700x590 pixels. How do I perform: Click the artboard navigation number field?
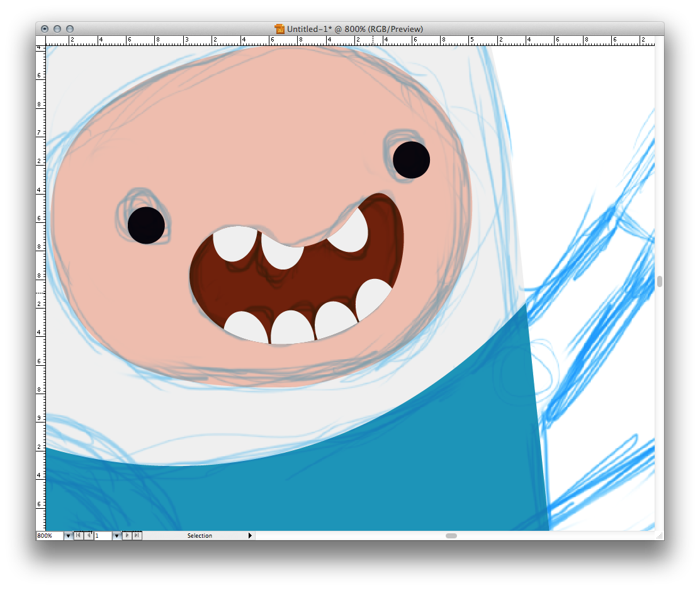point(103,536)
